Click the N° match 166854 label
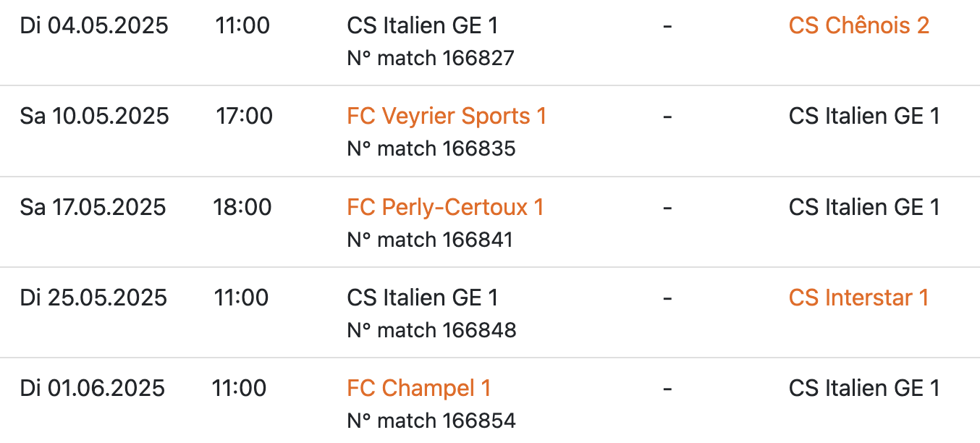The image size is (980, 443). (431, 421)
